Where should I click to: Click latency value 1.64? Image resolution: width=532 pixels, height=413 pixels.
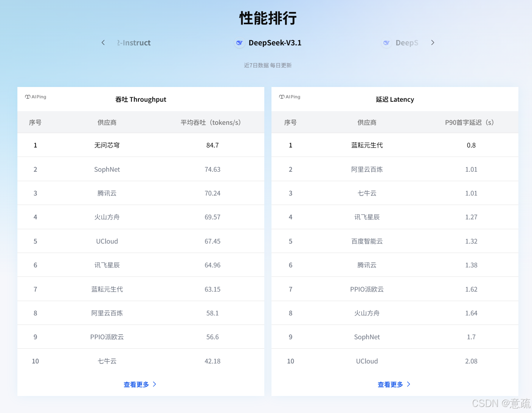(x=471, y=313)
